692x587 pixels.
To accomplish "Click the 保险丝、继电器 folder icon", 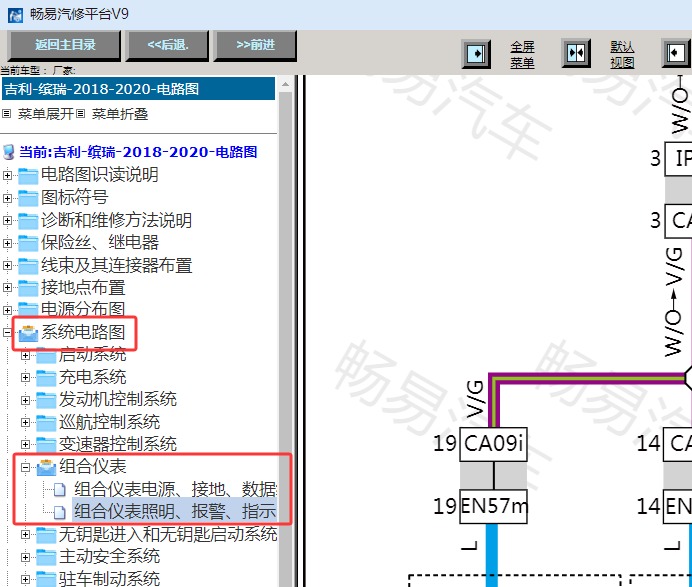I will point(28,243).
